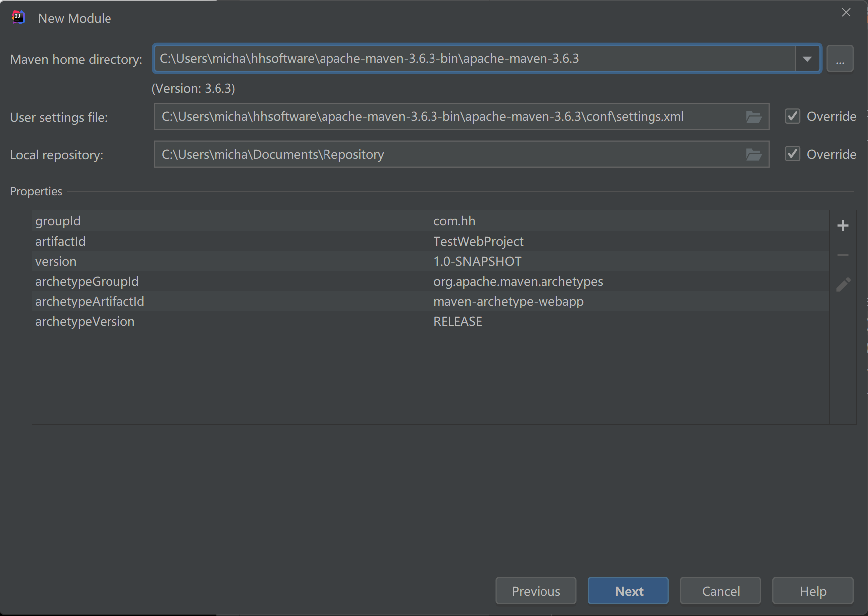Click the (Version: 3.6.3) label
The image size is (868, 616).
[194, 88]
